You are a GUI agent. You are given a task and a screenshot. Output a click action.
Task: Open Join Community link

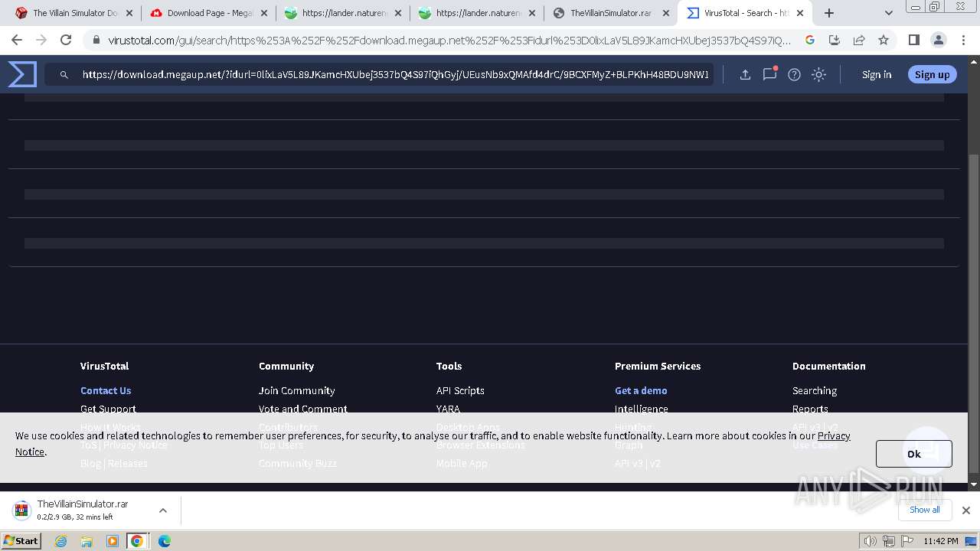[296, 390]
